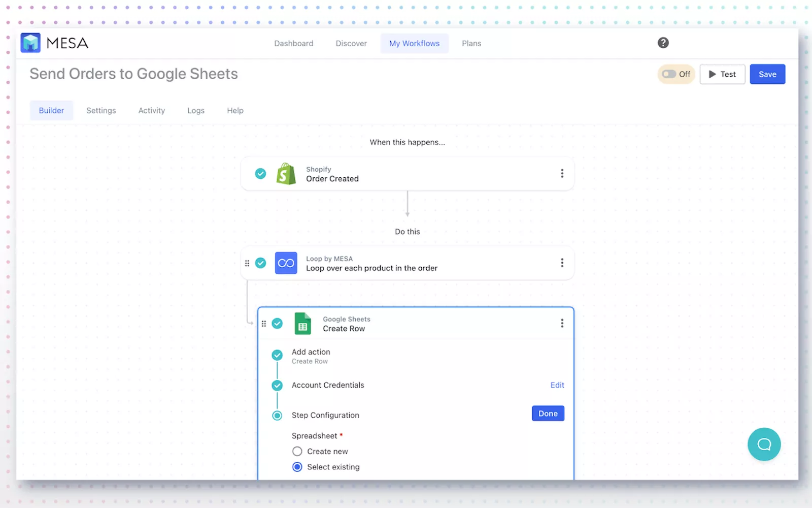Choose the Select existing spreadsheet option
The image size is (812, 508).
coord(297,467)
